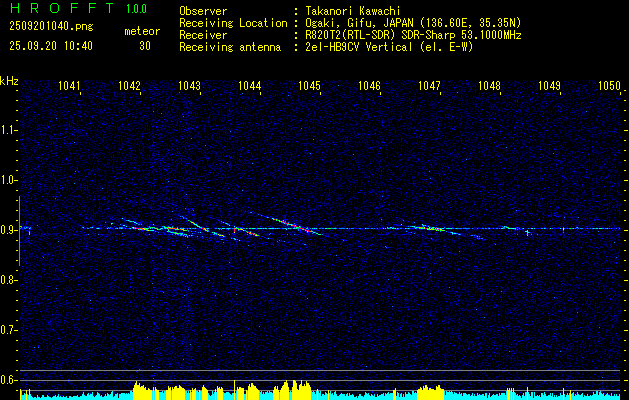The width and height of the screenshot is (629, 400).
Task: Select the version number 1.0.0
Action: click(x=136, y=9)
